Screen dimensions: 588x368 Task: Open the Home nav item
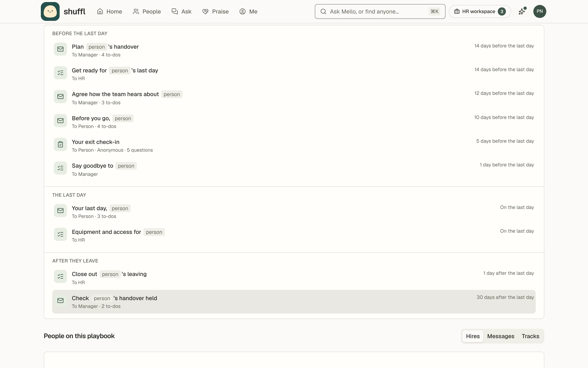pyautogui.click(x=109, y=11)
